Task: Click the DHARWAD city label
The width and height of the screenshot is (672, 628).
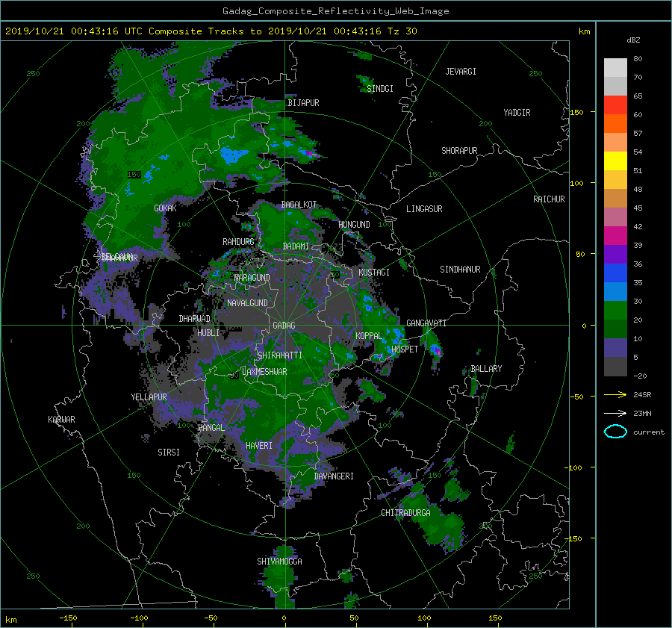Action: point(195,319)
